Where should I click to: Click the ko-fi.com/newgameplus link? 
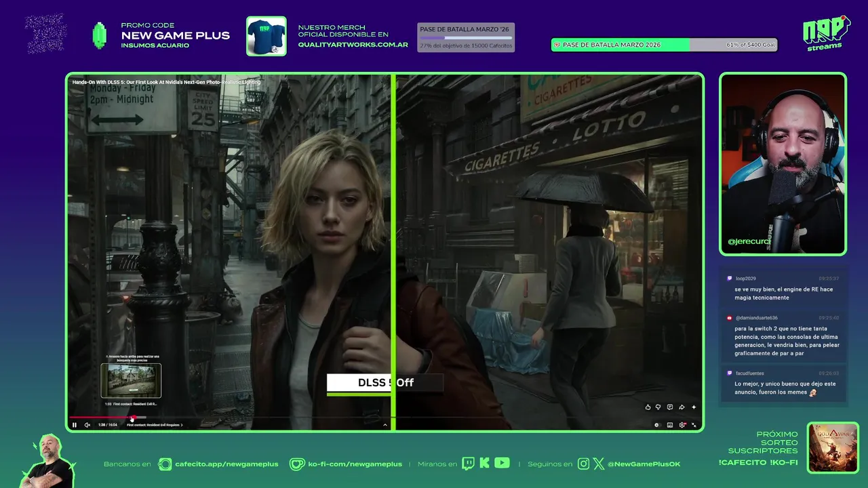(x=355, y=464)
